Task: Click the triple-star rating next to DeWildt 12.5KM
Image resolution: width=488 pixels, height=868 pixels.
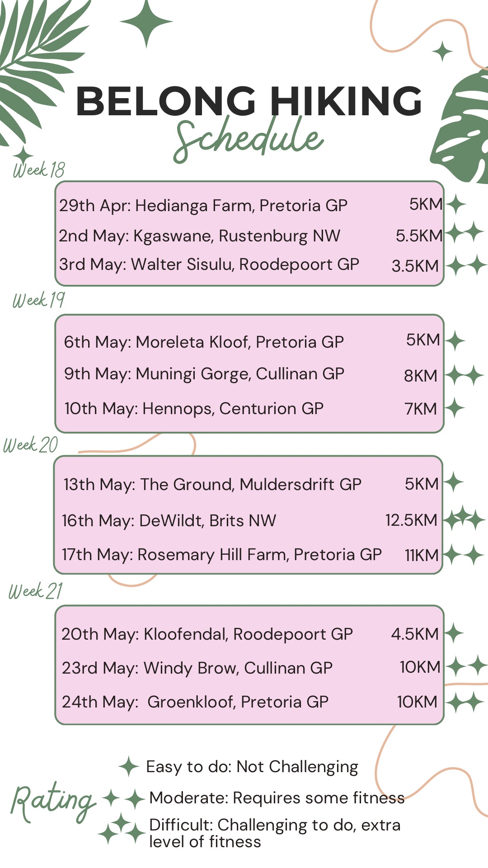Action: tap(464, 518)
